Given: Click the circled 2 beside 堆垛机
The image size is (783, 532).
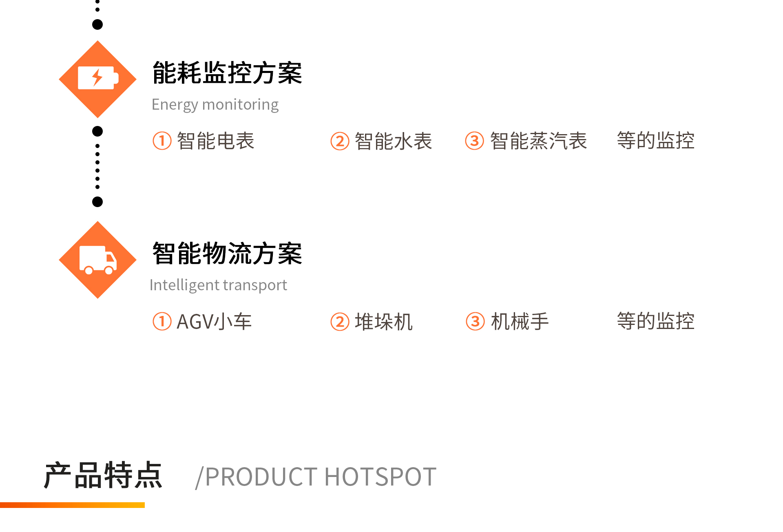Looking at the screenshot, I should [x=340, y=322].
